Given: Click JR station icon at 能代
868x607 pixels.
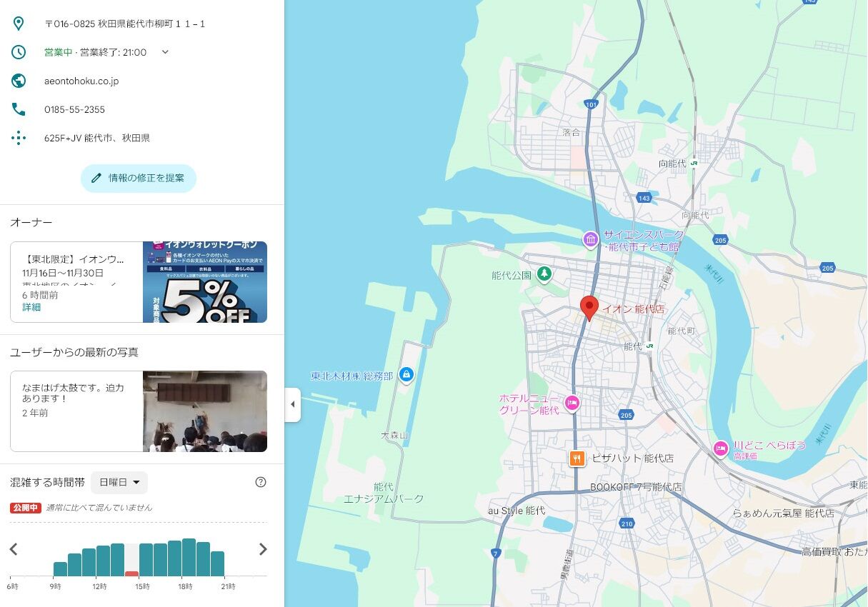Looking at the screenshot, I should (649, 346).
